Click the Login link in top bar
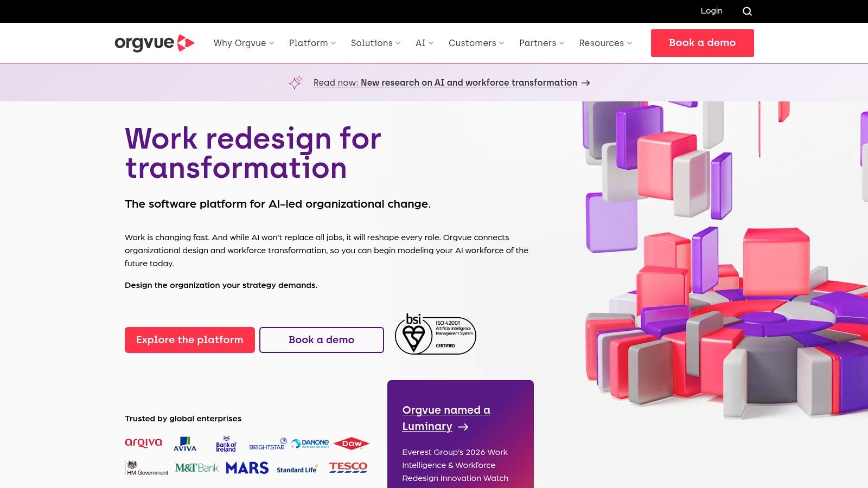This screenshot has height=488, width=868. (x=711, y=11)
